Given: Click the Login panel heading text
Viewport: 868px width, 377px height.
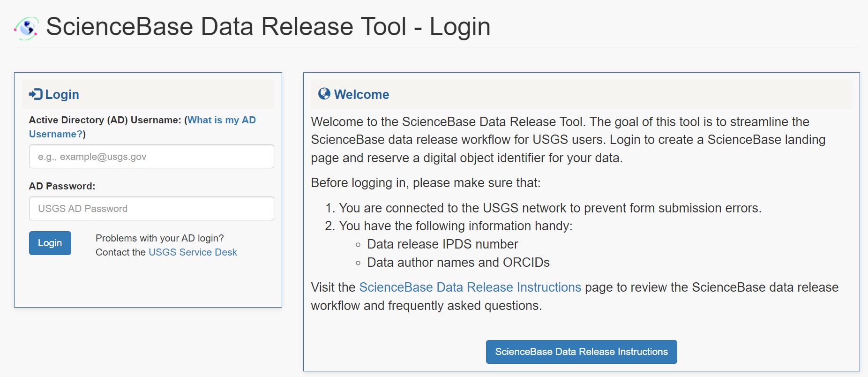Looking at the screenshot, I should click(62, 95).
